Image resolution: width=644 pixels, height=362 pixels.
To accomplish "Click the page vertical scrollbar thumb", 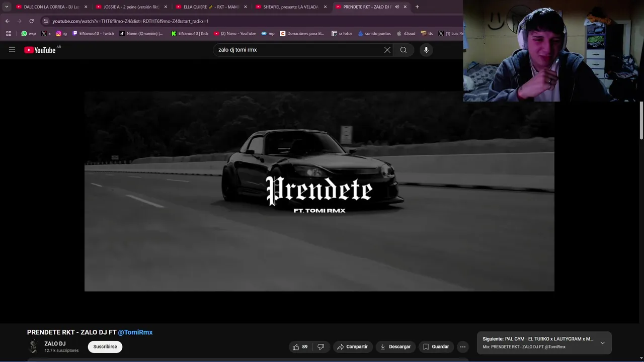I will [x=641, y=120].
